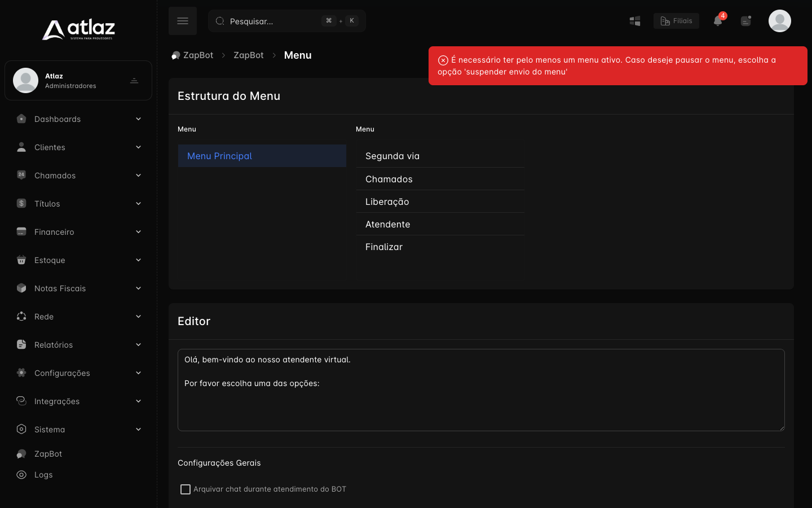Open Logs in the sidebar
Viewport: 812px width, 508px height.
coord(43,475)
